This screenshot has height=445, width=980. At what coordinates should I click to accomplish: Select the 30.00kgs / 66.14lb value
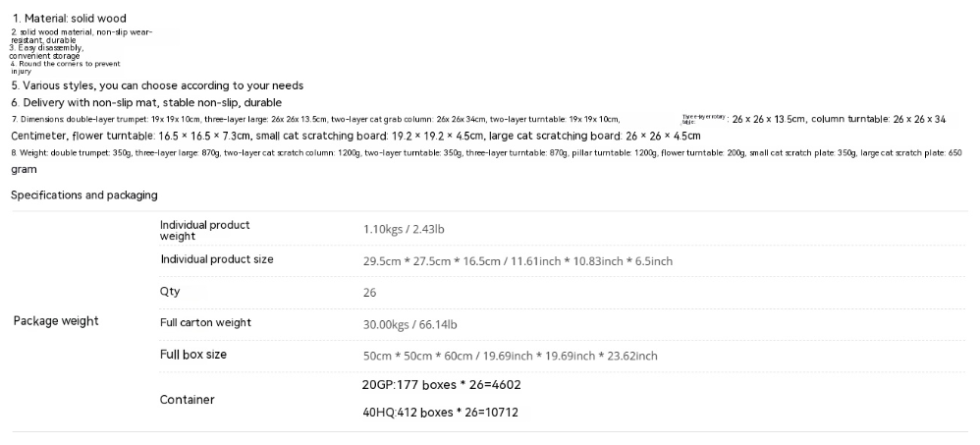pos(410,324)
